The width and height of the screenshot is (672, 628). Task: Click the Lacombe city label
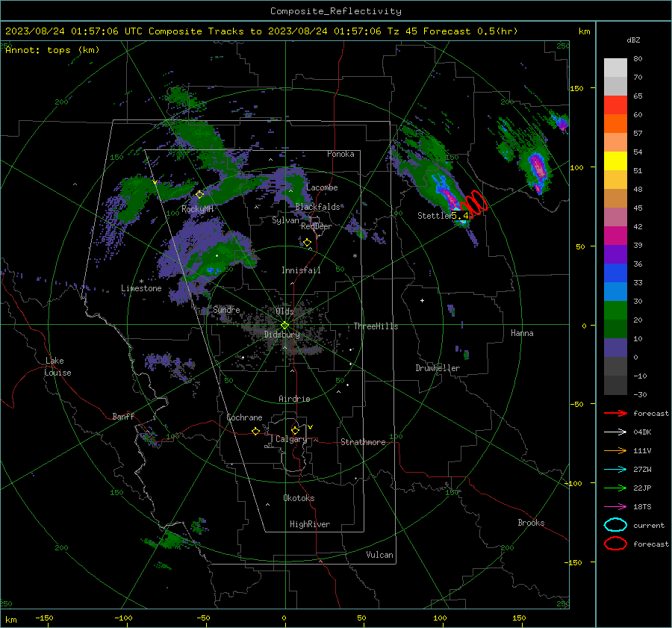(x=322, y=187)
